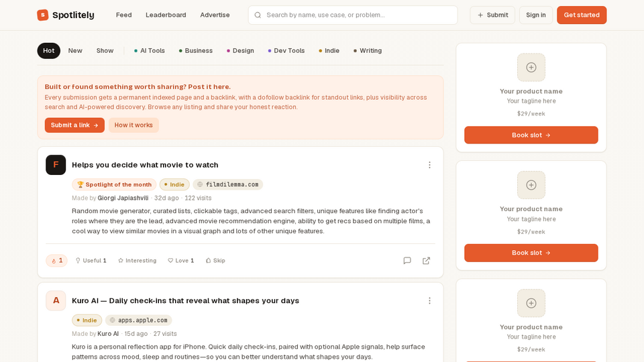This screenshot has height=362, width=644.
Task: Click How it works button
Action: [133, 125]
